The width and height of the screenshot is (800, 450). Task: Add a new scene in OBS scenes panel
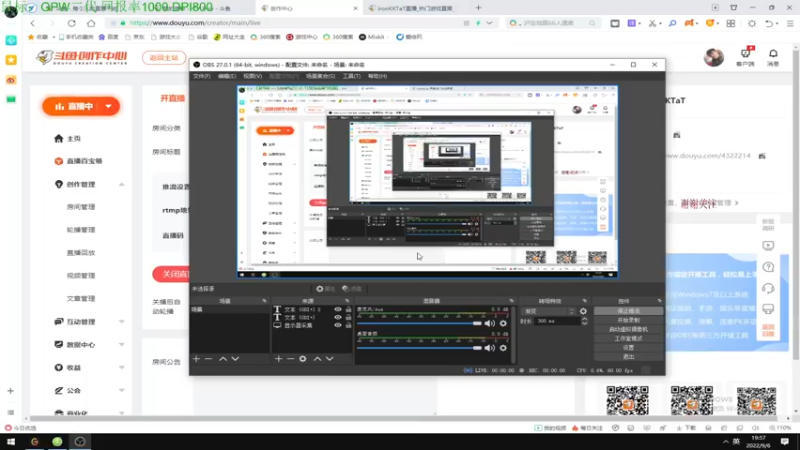(x=196, y=359)
